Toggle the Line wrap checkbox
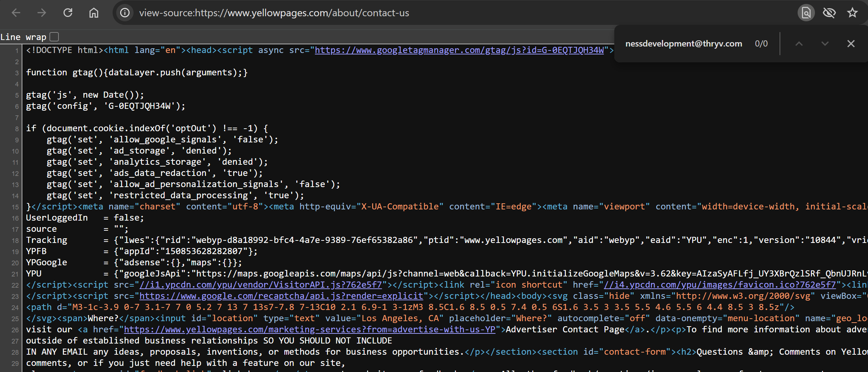The image size is (868, 372). (x=54, y=36)
